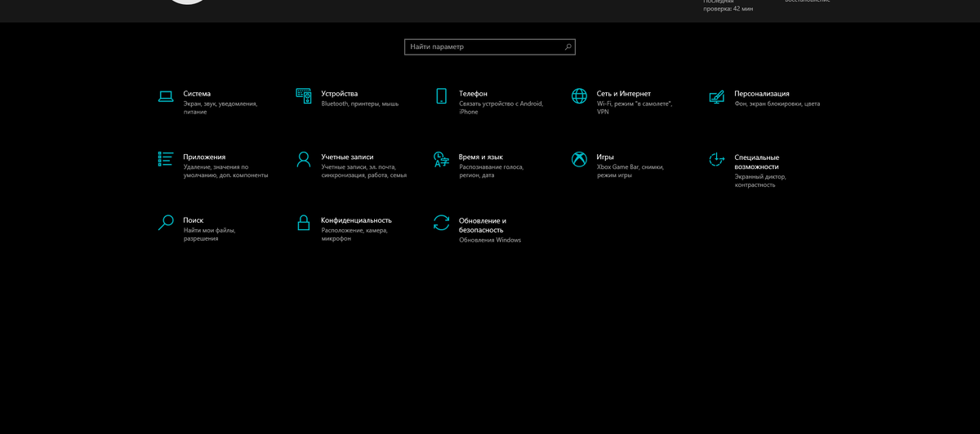The width and height of the screenshot is (980, 434).
Task: Click the Персонализация paintbrush-screen icon
Action: (x=717, y=96)
